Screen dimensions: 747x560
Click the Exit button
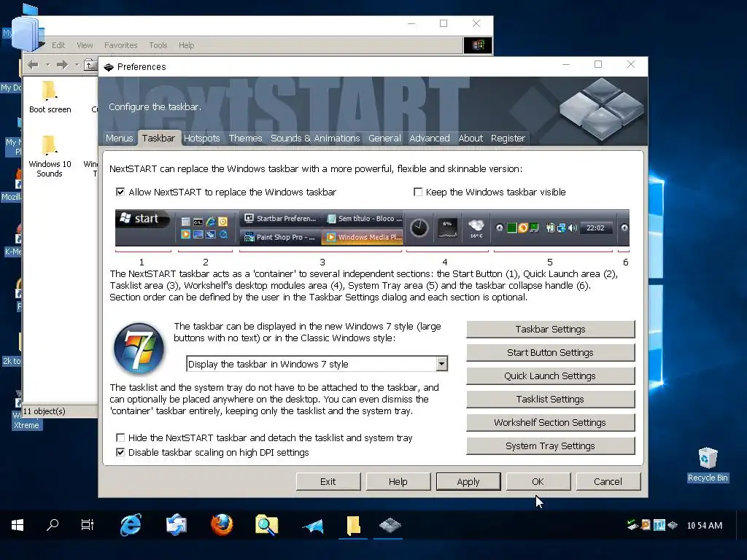coord(328,481)
